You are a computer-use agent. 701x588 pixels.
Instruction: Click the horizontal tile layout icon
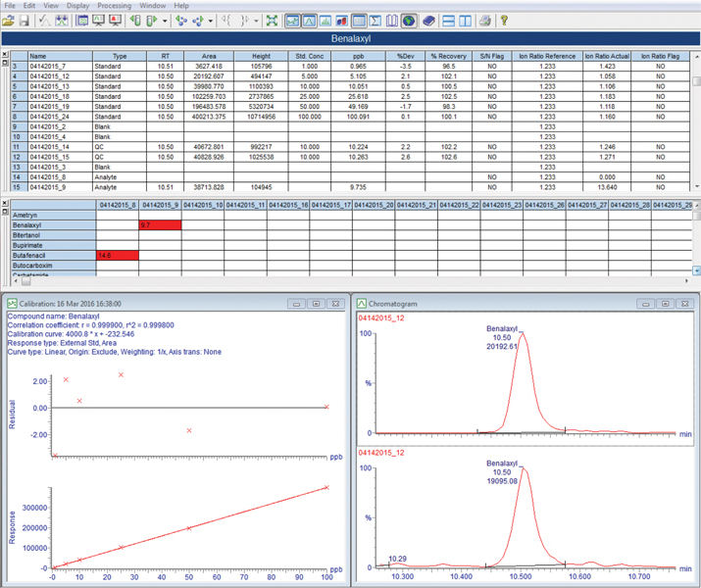point(447,20)
